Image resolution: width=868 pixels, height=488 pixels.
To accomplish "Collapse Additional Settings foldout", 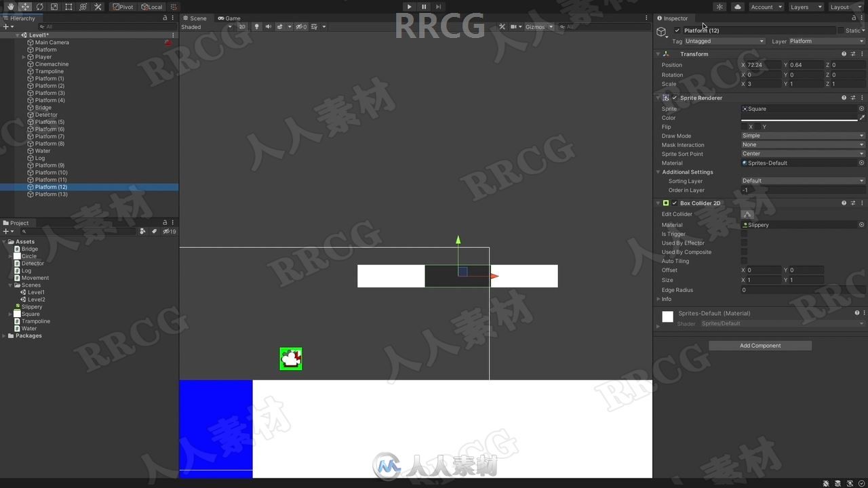I will coord(658,172).
